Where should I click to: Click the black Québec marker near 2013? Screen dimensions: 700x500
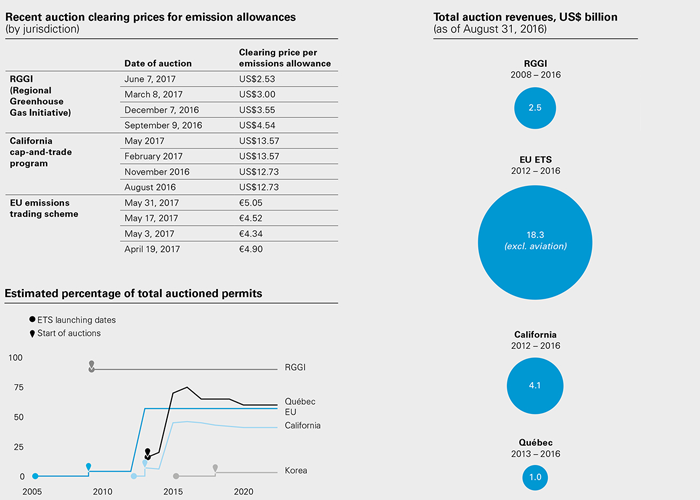147,454
